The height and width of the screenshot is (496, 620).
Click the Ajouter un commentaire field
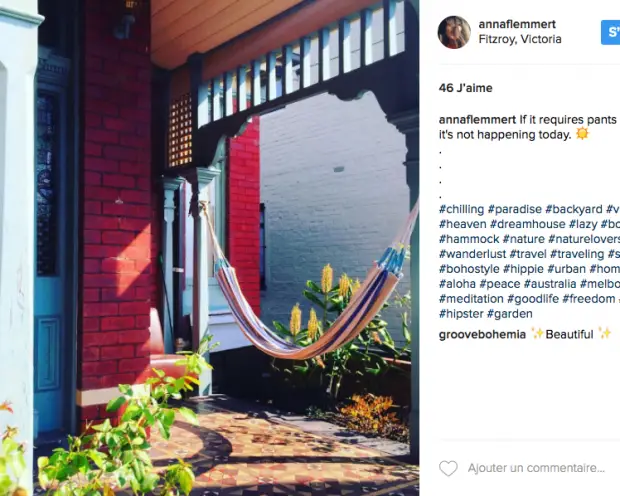click(x=536, y=468)
